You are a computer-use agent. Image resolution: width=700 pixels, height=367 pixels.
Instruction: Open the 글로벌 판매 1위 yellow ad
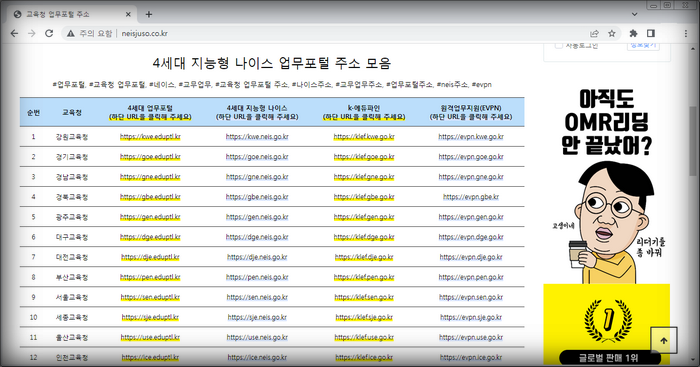606,325
